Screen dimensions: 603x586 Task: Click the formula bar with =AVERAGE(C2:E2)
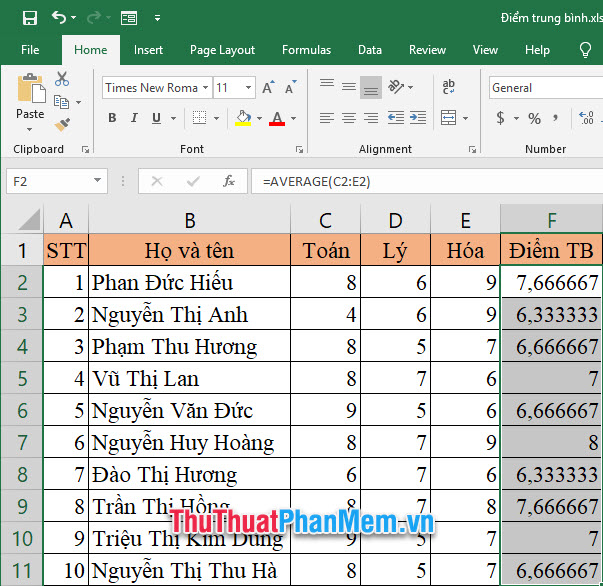pyautogui.click(x=427, y=181)
